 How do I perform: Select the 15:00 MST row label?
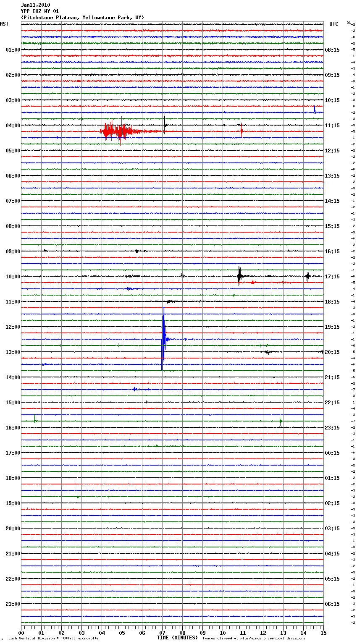pyautogui.click(x=13, y=403)
